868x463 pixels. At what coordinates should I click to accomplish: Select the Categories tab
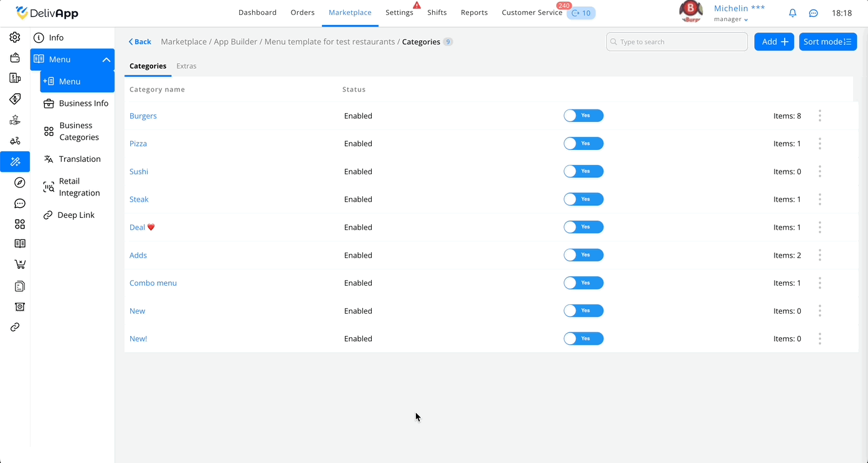(148, 66)
